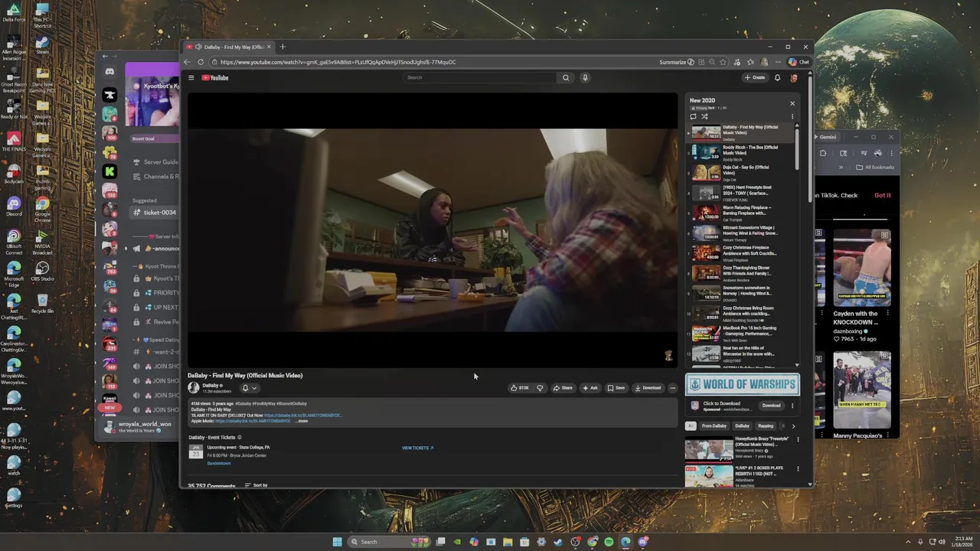Select Blizzard Snowstorm Village playlist video
The image size is (980, 551).
(x=741, y=233)
